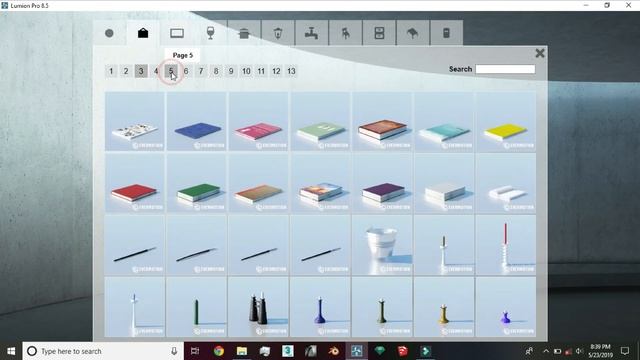
Task: Select the brown thick book model
Action: click(x=382, y=121)
